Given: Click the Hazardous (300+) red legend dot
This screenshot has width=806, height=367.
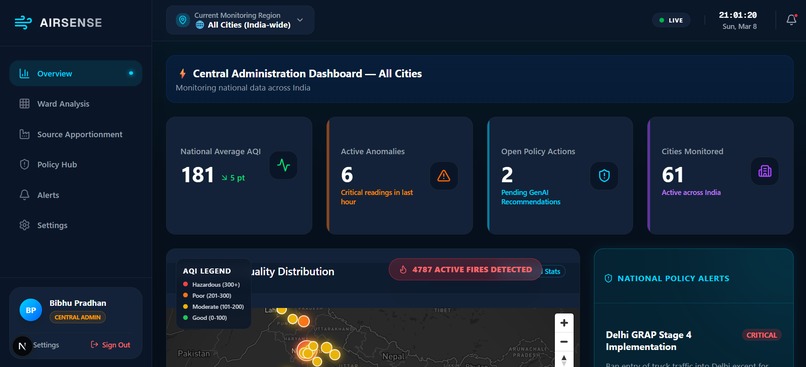Looking at the screenshot, I should pyautogui.click(x=186, y=284).
